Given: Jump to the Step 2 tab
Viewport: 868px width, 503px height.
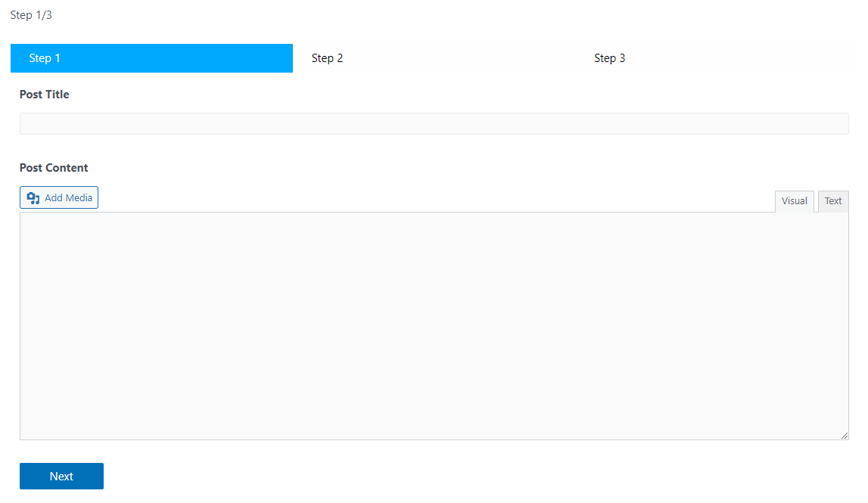Looking at the screenshot, I should 434,58.
